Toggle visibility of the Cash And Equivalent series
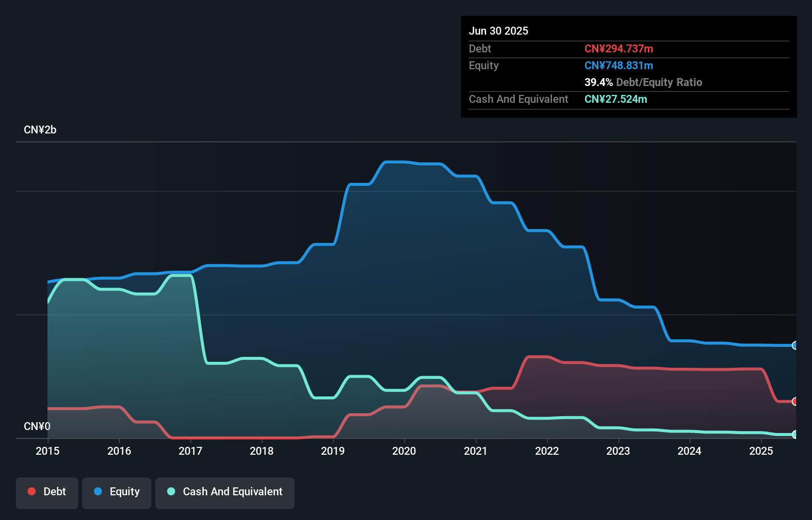The height and width of the screenshot is (520, 812). 225,492
